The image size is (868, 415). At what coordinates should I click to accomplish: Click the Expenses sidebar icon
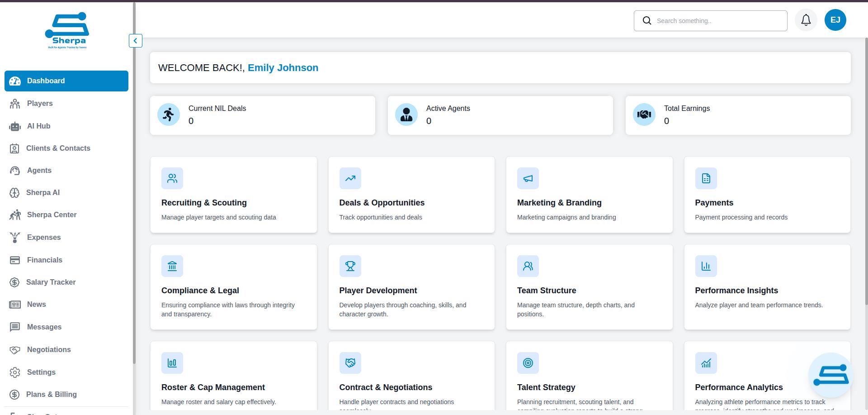click(x=15, y=237)
